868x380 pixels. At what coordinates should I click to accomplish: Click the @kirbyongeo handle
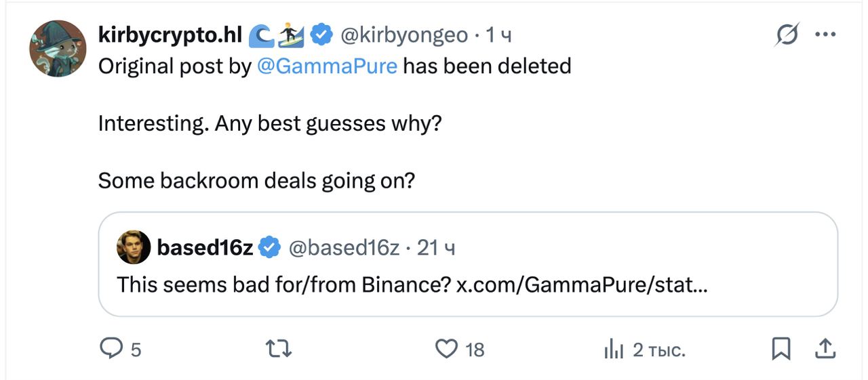point(403,35)
